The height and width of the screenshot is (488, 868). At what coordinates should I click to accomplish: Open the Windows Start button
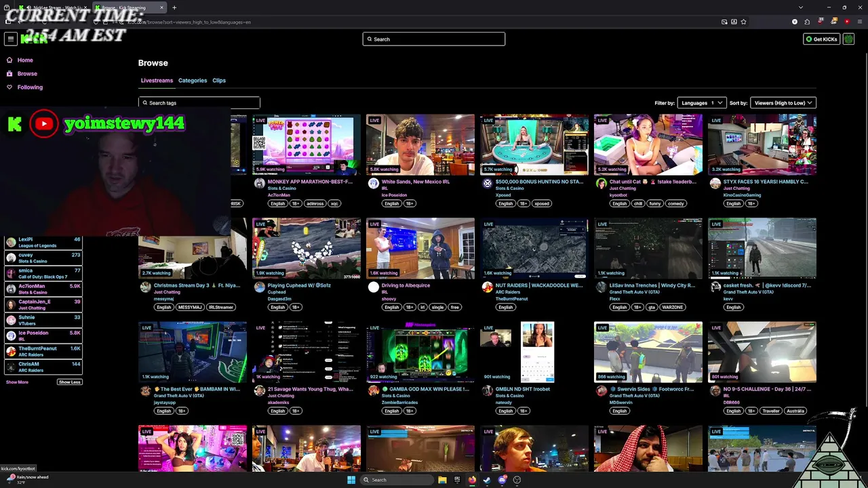tap(351, 480)
